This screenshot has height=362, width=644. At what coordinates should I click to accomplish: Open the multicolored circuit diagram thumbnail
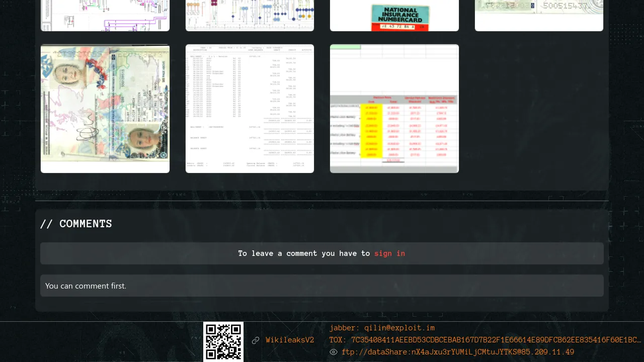pyautogui.click(x=250, y=16)
